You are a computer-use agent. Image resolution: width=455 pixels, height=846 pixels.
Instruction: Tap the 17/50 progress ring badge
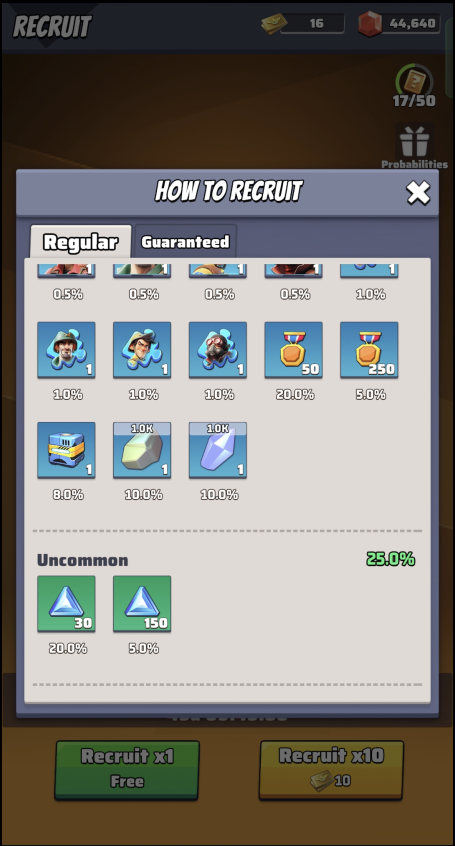(414, 86)
